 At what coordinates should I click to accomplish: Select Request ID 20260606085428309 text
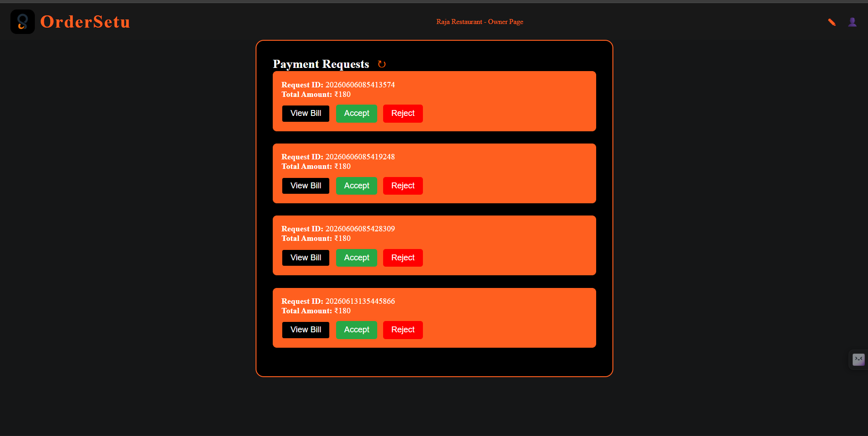pos(338,229)
